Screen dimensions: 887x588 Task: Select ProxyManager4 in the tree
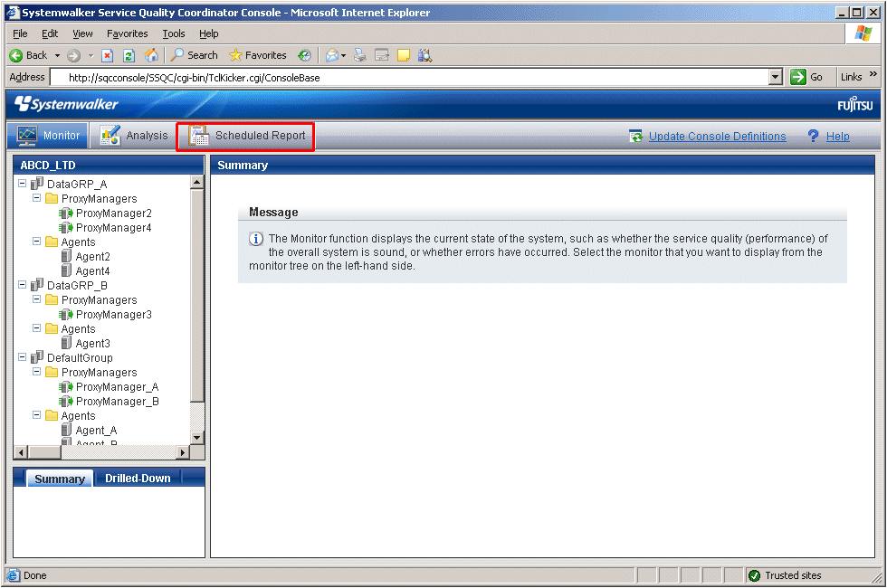point(114,228)
